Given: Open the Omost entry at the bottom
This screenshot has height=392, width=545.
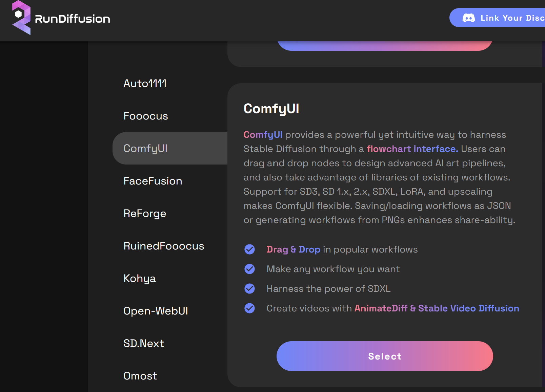Looking at the screenshot, I should (x=140, y=376).
